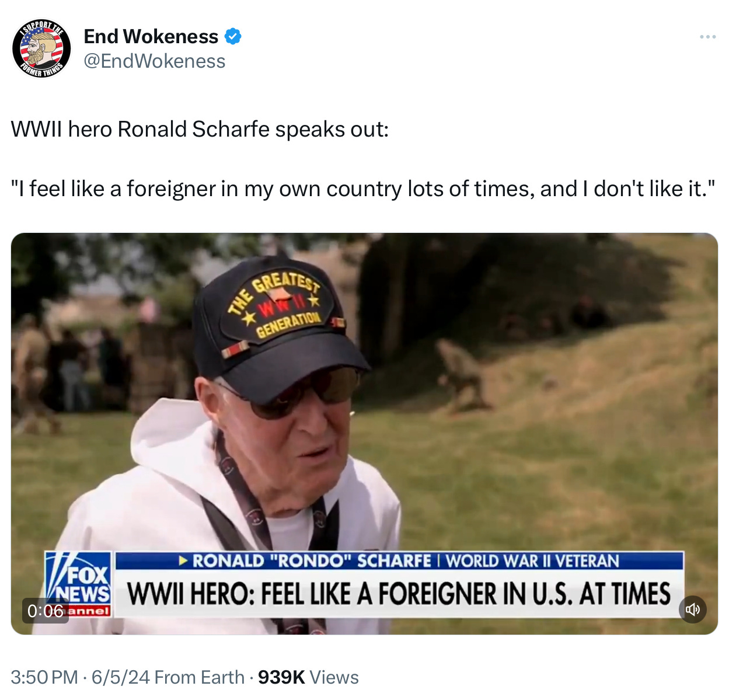This screenshot has width=729, height=700.
Task: Open the 3:50 PM timestamp link
Action: (x=44, y=677)
